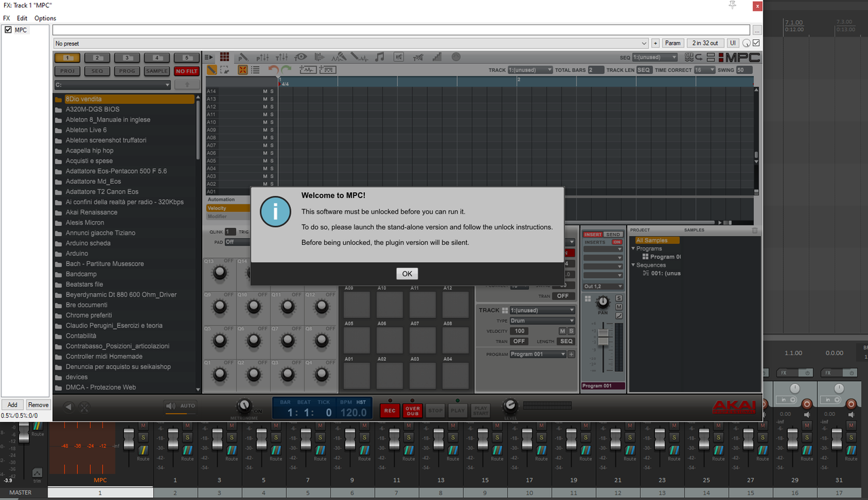Screen dimensions: 868x500
Task: Click the Program 001 channel volume fader
Action: coord(603,339)
